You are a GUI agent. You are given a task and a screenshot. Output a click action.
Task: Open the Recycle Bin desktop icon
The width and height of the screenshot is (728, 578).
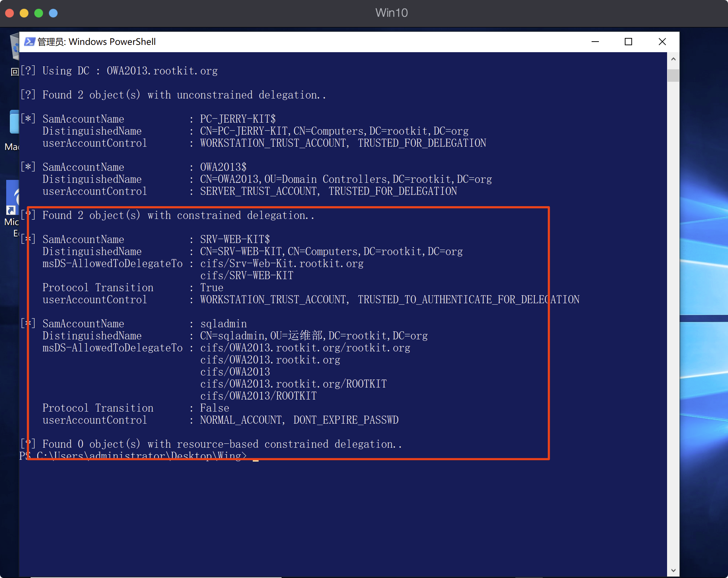(x=15, y=47)
